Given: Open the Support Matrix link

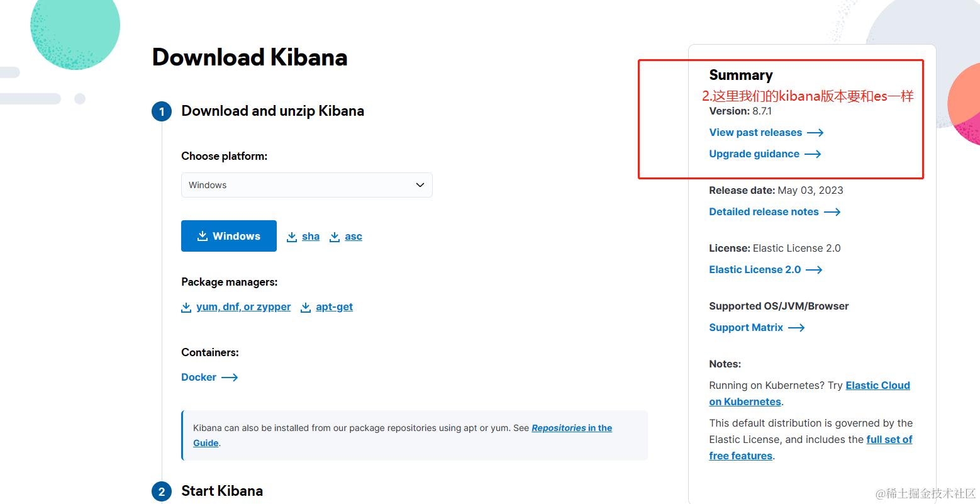Looking at the screenshot, I should pos(746,328).
